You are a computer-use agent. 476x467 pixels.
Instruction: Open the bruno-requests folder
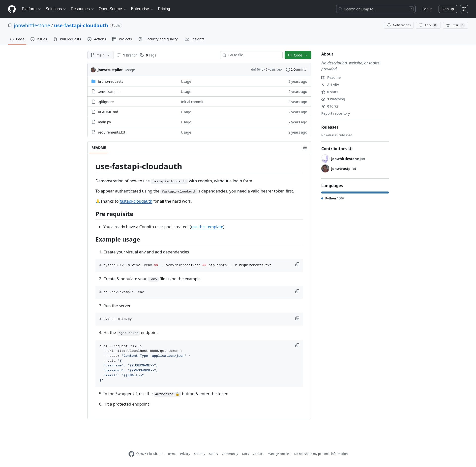click(x=110, y=82)
